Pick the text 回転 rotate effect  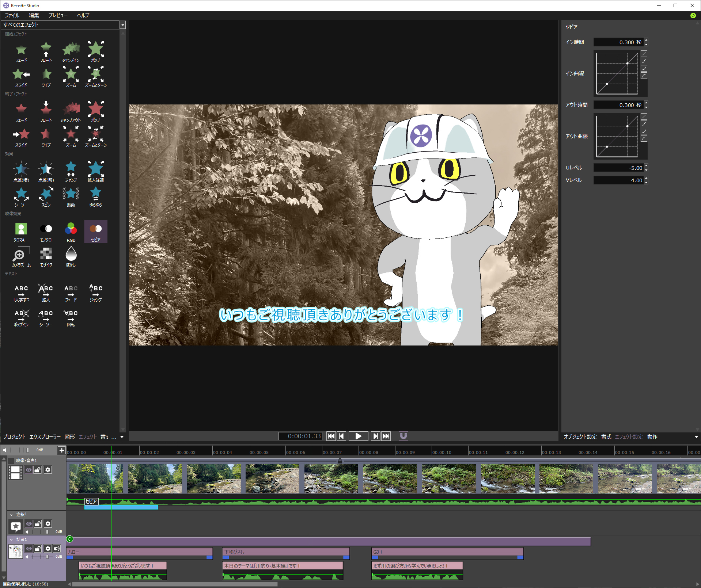click(71, 318)
